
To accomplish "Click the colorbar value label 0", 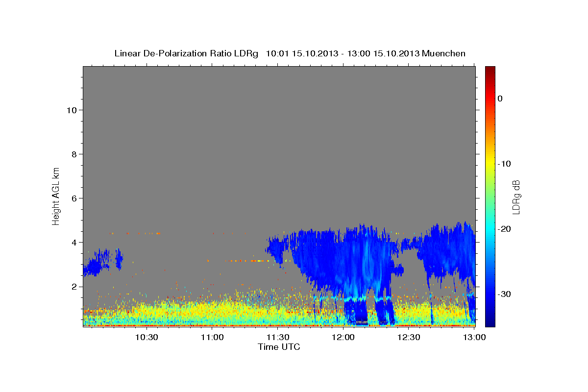I will pos(500,98).
